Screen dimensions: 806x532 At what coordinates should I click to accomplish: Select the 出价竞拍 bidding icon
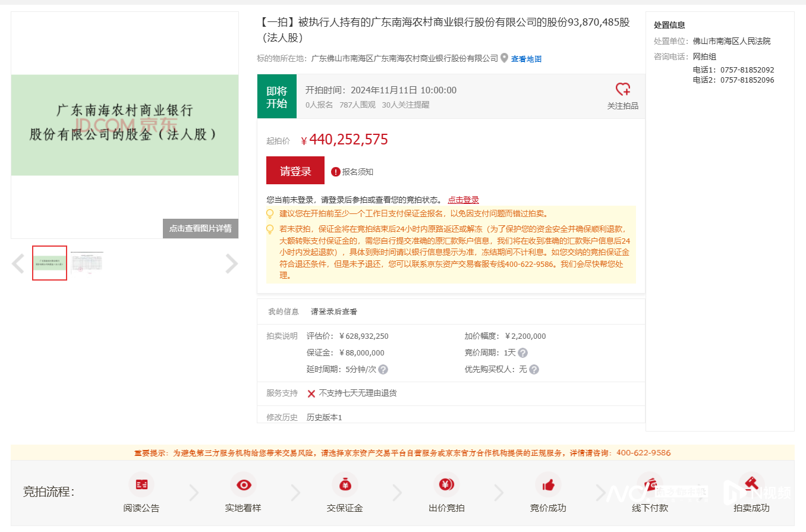pyautogui.click(x=446, y=485)
